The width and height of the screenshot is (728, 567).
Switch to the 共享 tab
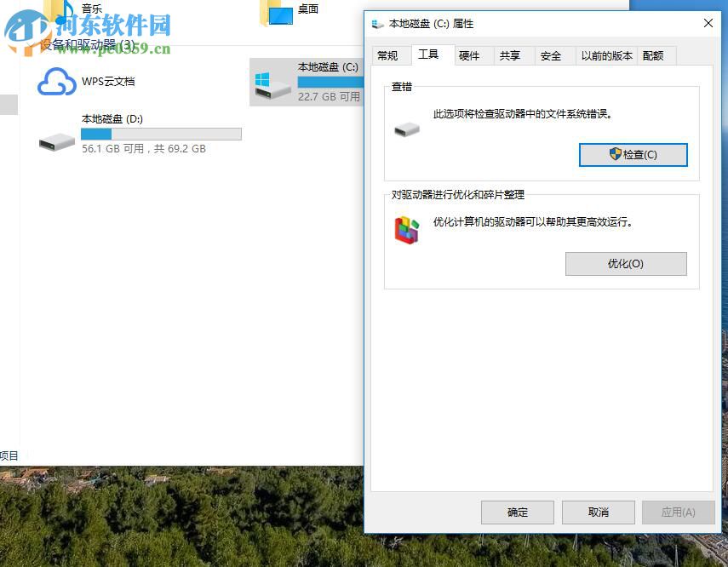click(x=511, y=54)
